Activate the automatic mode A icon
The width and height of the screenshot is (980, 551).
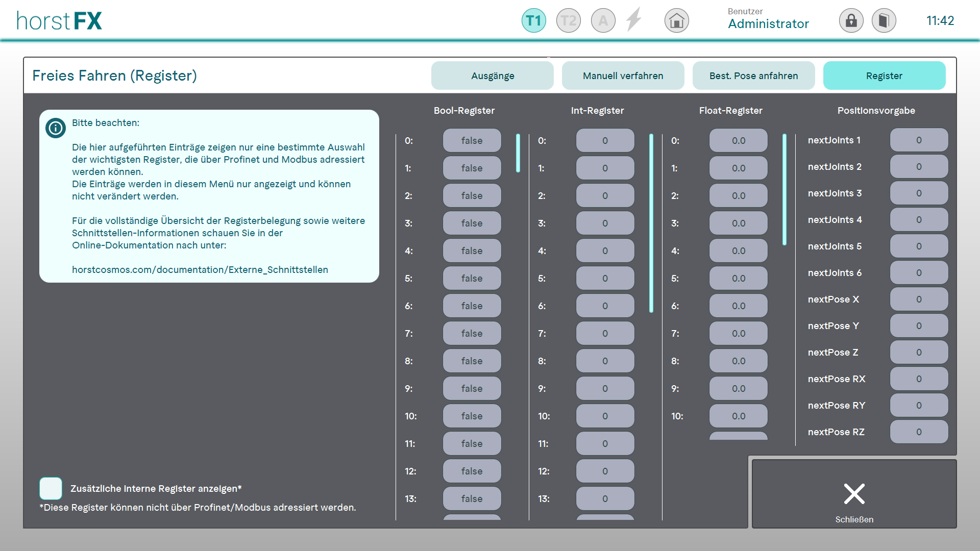click(x=603, y=21)
